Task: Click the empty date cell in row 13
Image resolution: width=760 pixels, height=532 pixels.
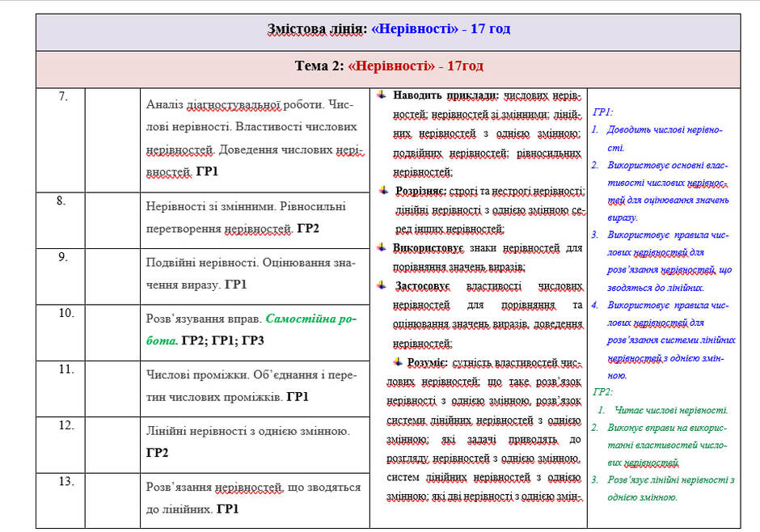Action: [112, 501]
